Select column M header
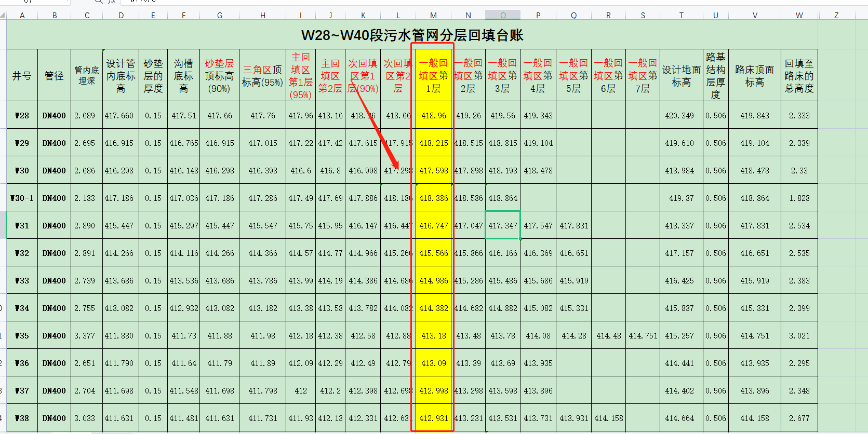 pyautogui.click(x=433, y=16)
